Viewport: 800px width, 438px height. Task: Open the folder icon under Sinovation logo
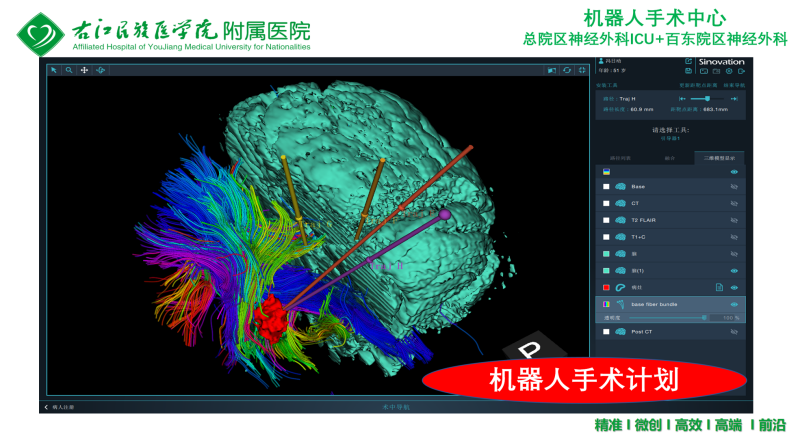[716, 71]
